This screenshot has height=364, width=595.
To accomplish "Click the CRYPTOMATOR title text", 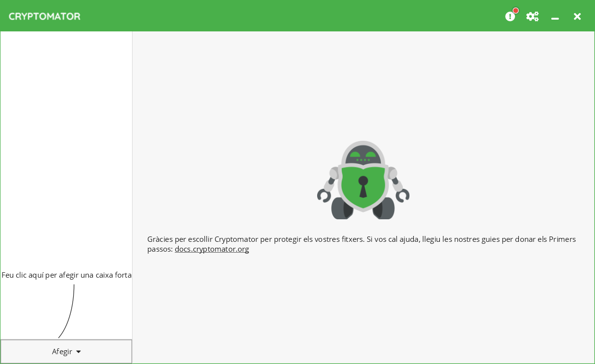I will [x=44, y=16].
